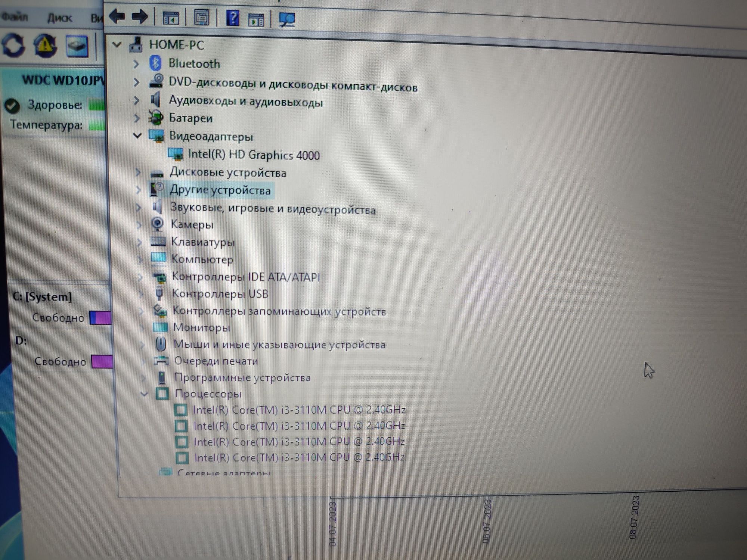Select Контроллеры запоминающих устройств

(x=279, y=311)
